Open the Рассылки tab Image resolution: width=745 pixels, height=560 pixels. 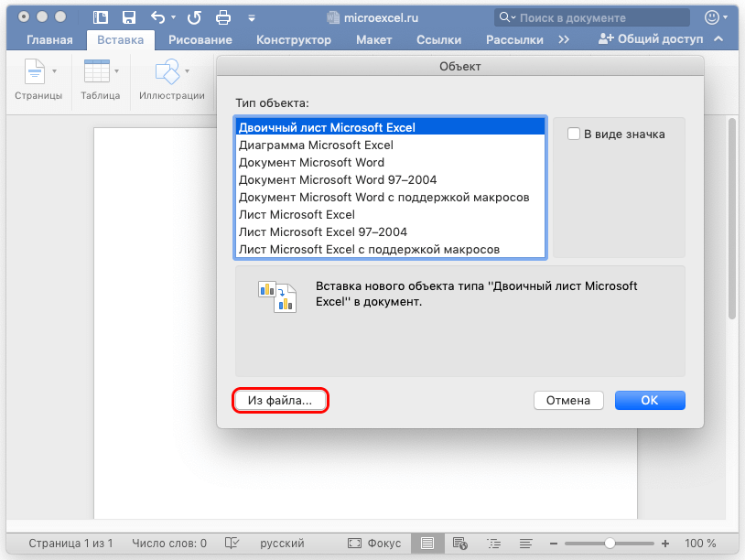pyautogui.click(x=514, y=40)
